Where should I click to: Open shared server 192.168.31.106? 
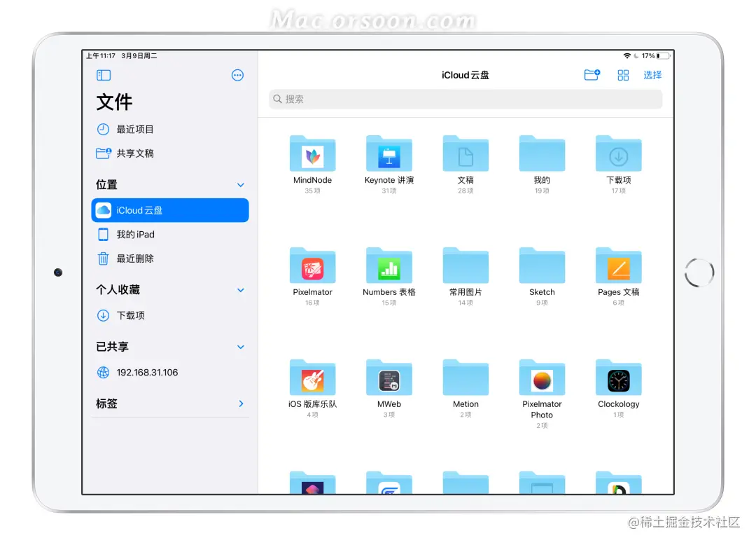pyautogui.click(x=169, y=373)
